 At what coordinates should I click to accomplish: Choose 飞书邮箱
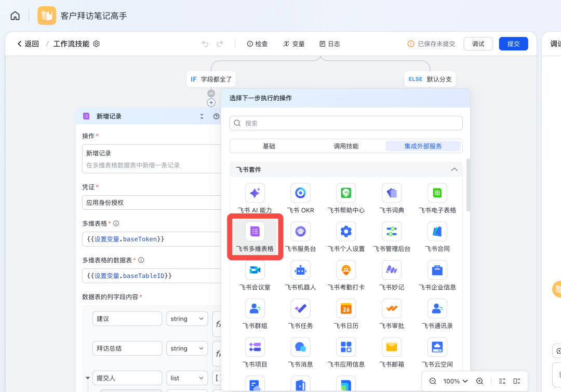pyautogui.click(x=392, y=353)
